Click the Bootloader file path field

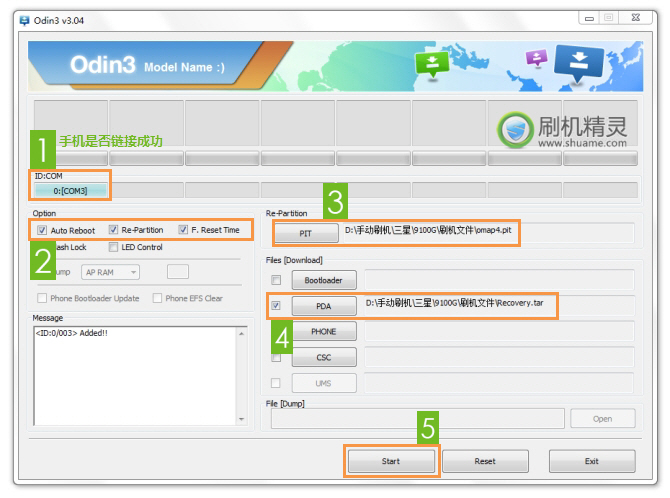click(x=500, y=280)
